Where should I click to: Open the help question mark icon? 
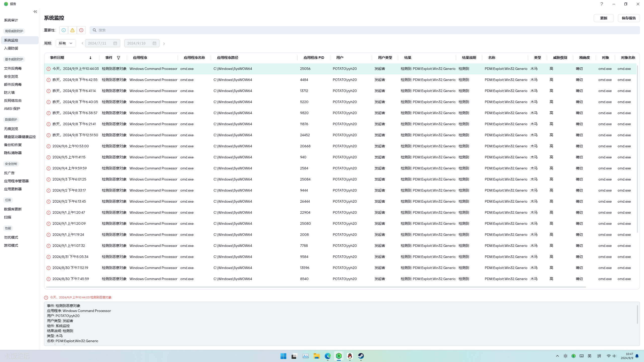pos(601,4)
